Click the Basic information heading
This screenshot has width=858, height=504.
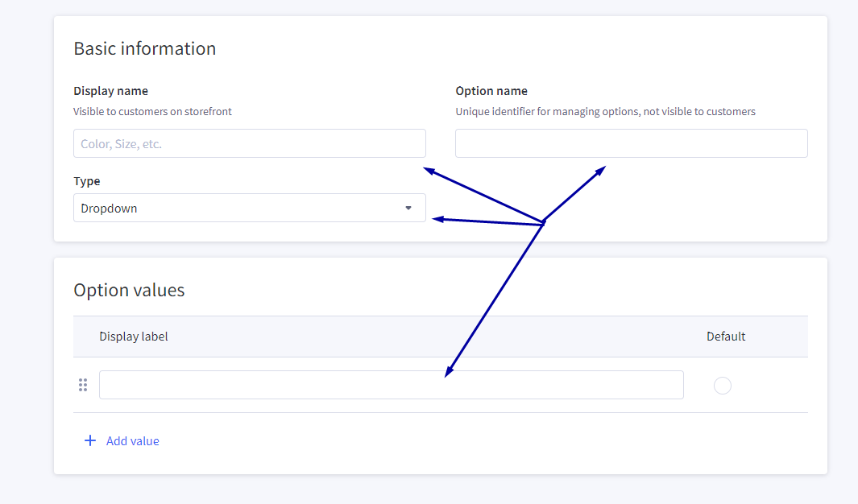pos(145,48)
